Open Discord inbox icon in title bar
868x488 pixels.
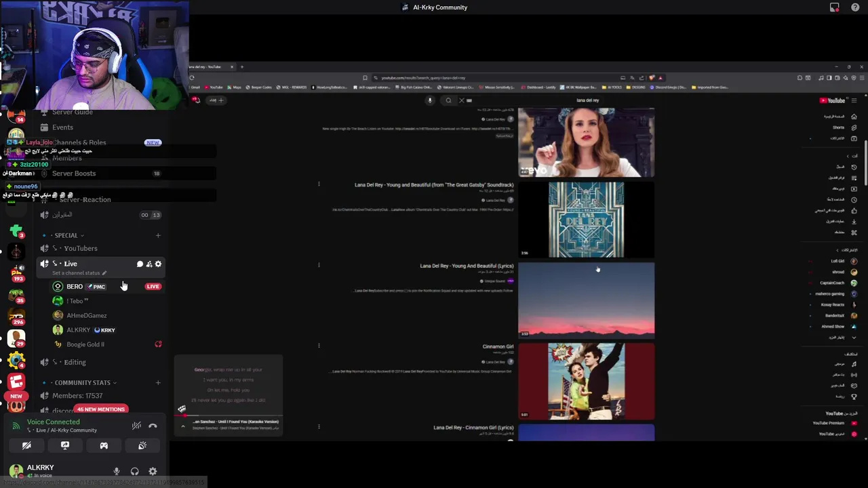click(x=834, y=7)
